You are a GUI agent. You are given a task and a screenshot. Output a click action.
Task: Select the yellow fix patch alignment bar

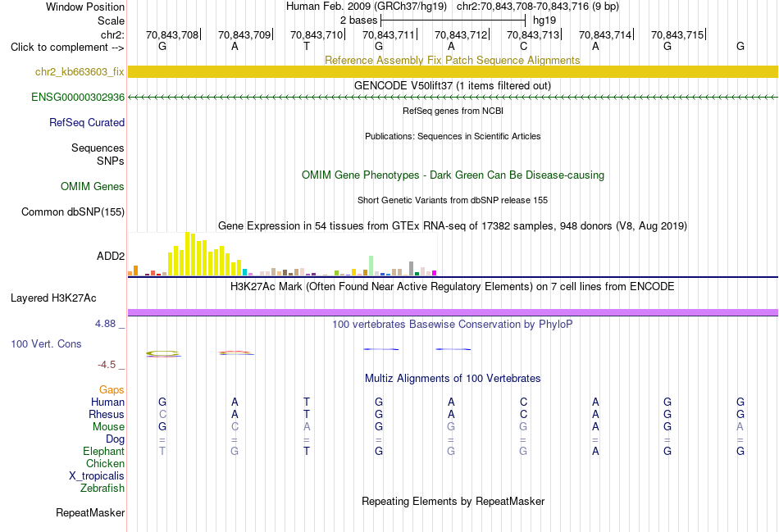[453, 71]
